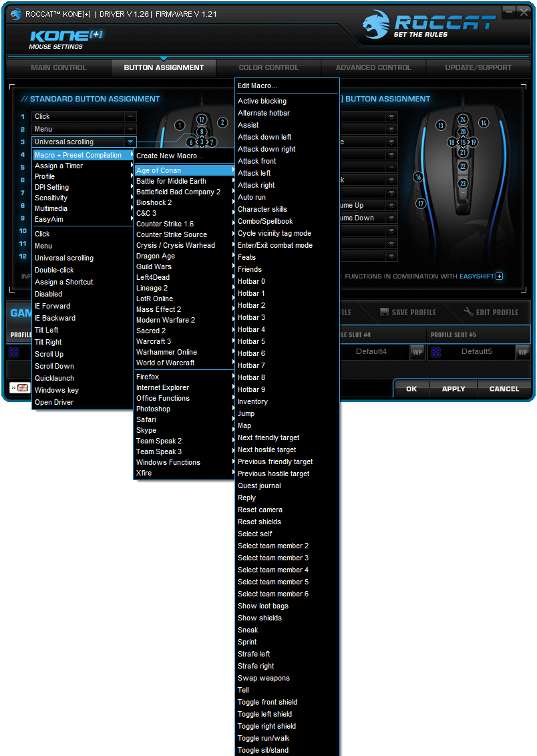
Task: Expand the Counter Strike Source presets
Action: 184,234
